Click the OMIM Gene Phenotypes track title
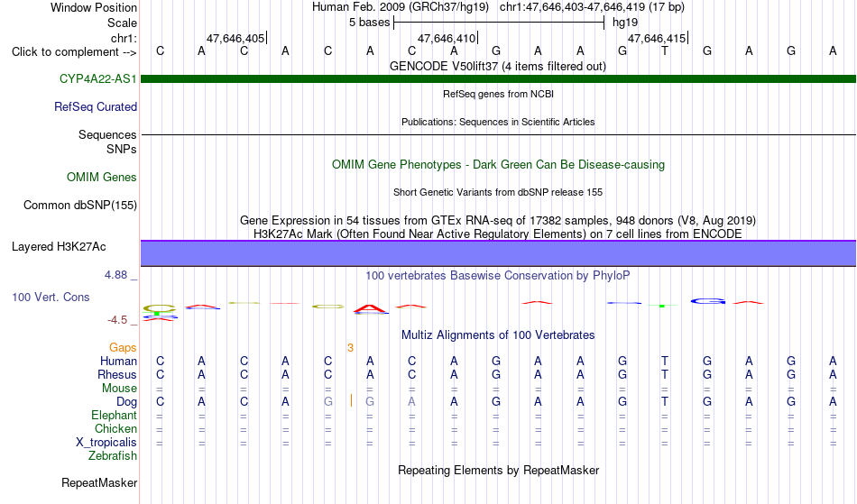857x504 pixels. [x=498, y=164]
